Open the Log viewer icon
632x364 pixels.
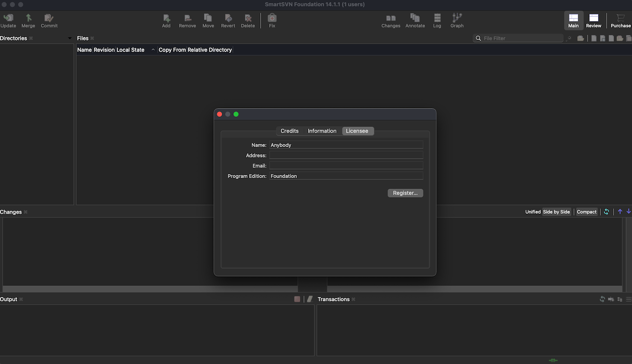tap(437, 20)
